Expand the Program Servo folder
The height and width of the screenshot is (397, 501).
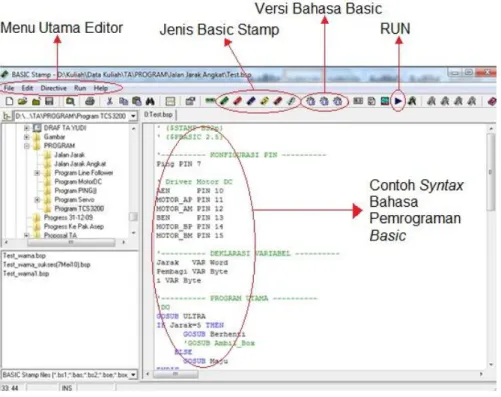[37, 200]
